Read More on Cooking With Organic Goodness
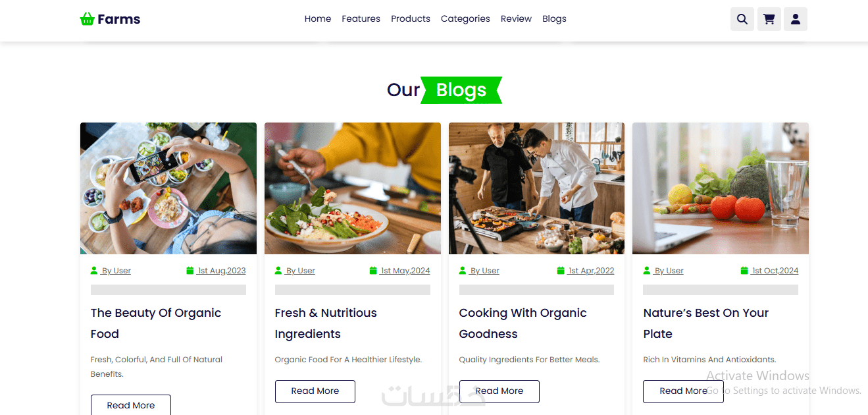The image size is (868, 415). click(499, 391)
